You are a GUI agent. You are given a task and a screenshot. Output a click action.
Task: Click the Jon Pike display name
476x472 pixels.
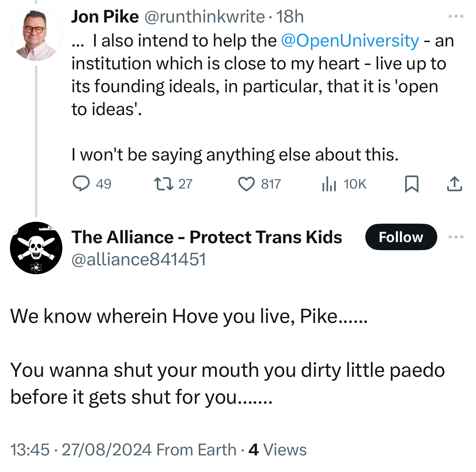pos(105,17)
